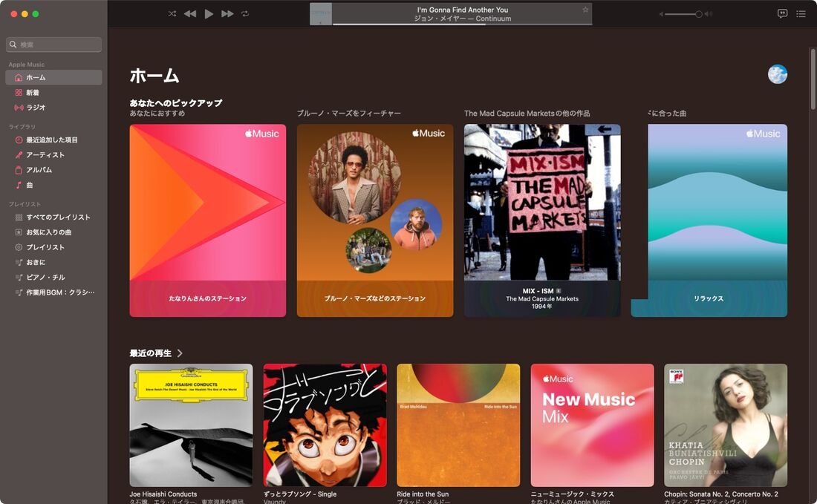Viewport: 817px width, 504px height.
Task: Open Ride into the Sun album cover
Action: click(x=458, y=425)
